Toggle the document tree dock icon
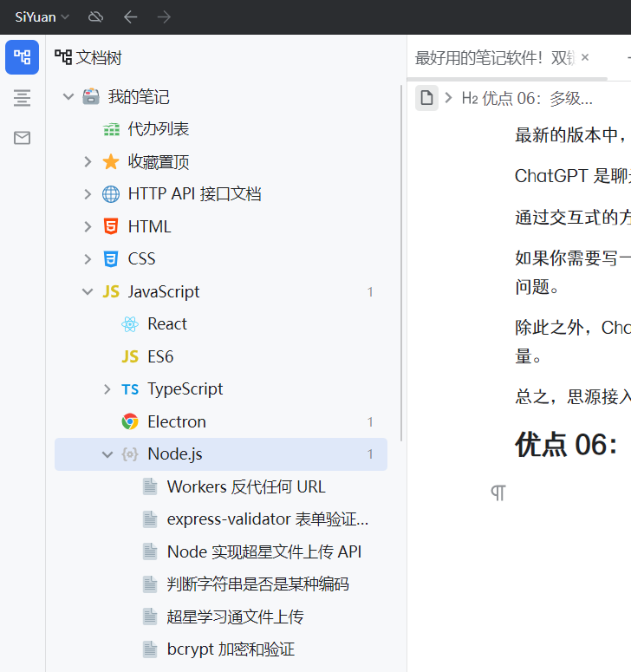 tap(22, 57)
